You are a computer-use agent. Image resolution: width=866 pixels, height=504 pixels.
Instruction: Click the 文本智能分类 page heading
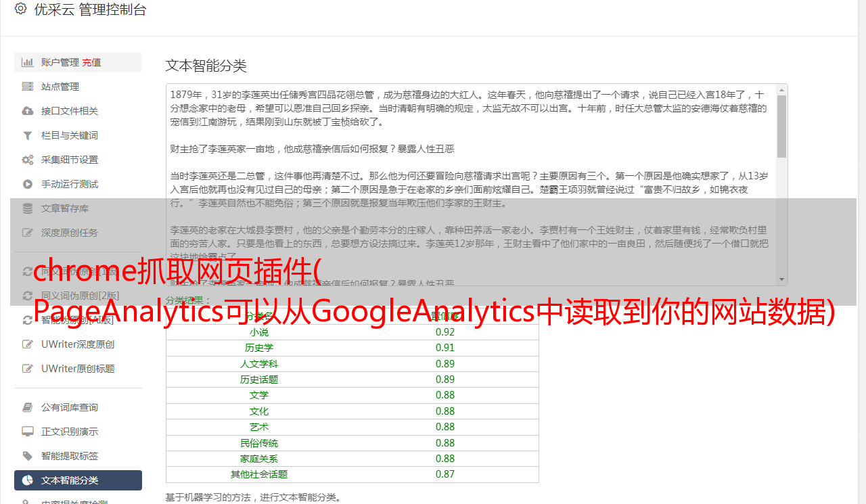[x=206, y=66]
